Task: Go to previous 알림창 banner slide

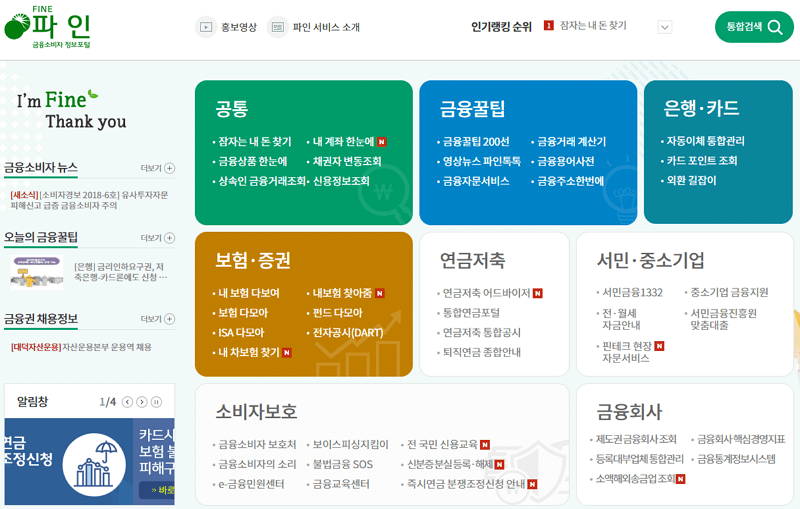Action: point(128,402)
